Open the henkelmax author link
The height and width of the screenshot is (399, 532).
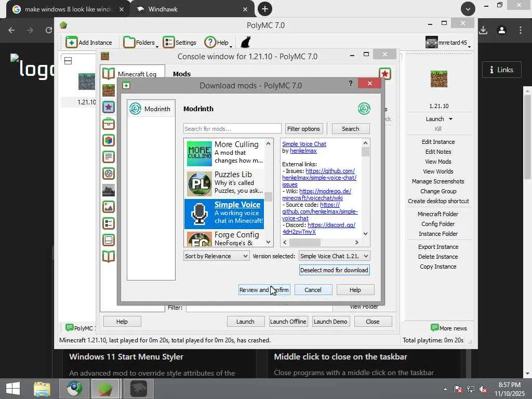[x=303, y=151]
